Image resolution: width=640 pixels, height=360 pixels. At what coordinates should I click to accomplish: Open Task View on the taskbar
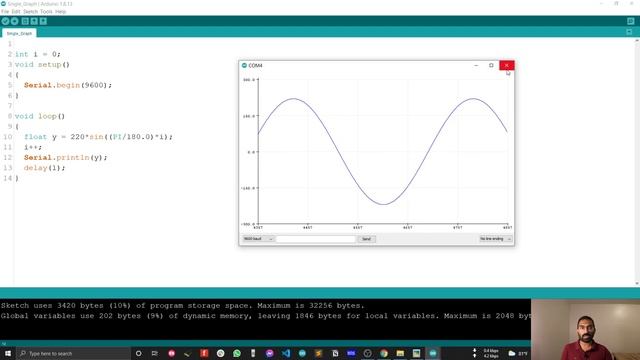click(154, 353)
